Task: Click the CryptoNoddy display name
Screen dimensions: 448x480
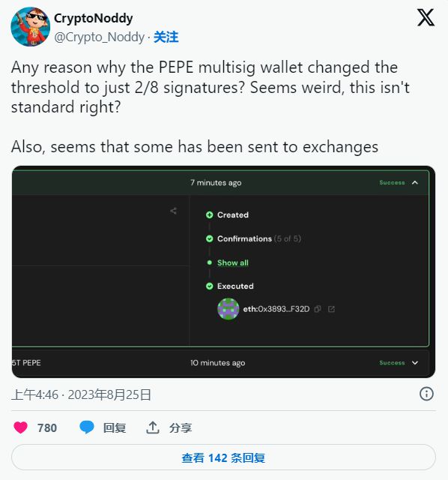Action: point(93,18)
